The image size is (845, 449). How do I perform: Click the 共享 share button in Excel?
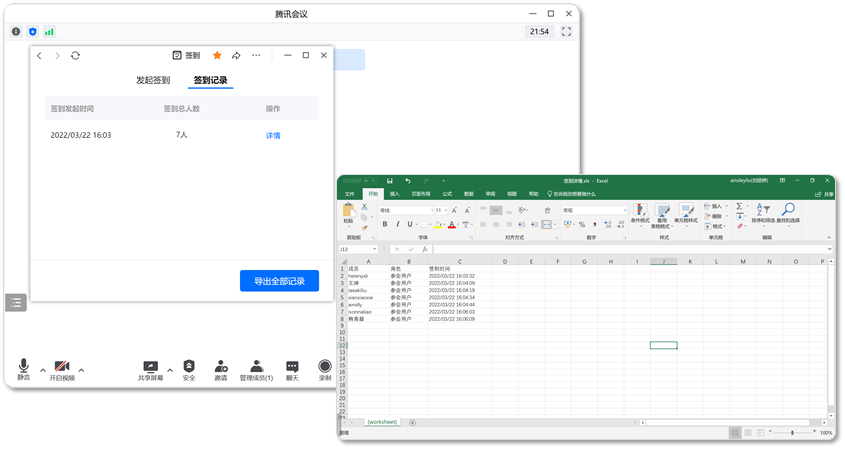tap(825, 194)
